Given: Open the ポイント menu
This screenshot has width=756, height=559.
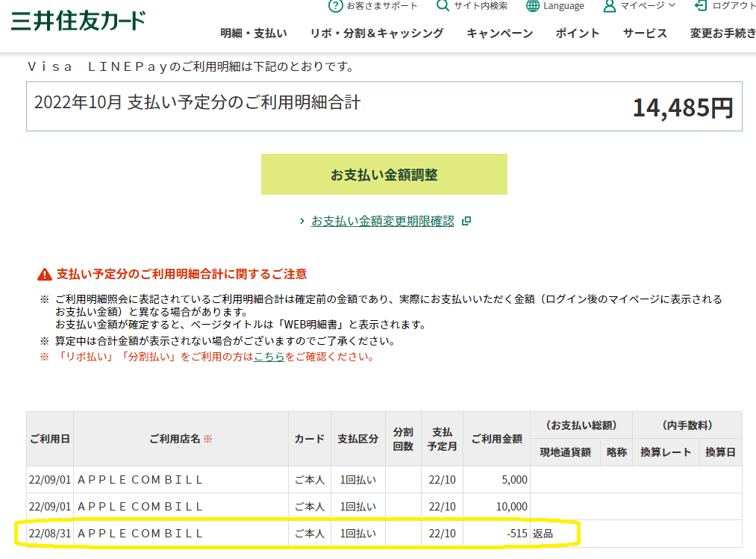Looking at the screenshot, I should (577, 34).
